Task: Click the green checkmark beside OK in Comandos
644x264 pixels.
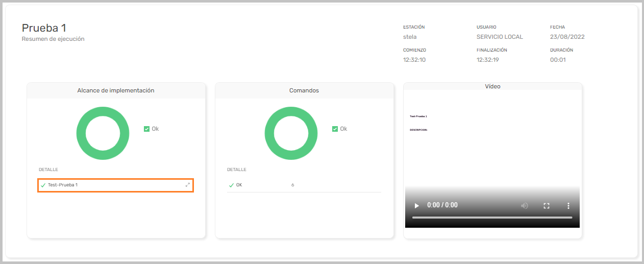Action: pyautogui.click(x=232, y=185)
